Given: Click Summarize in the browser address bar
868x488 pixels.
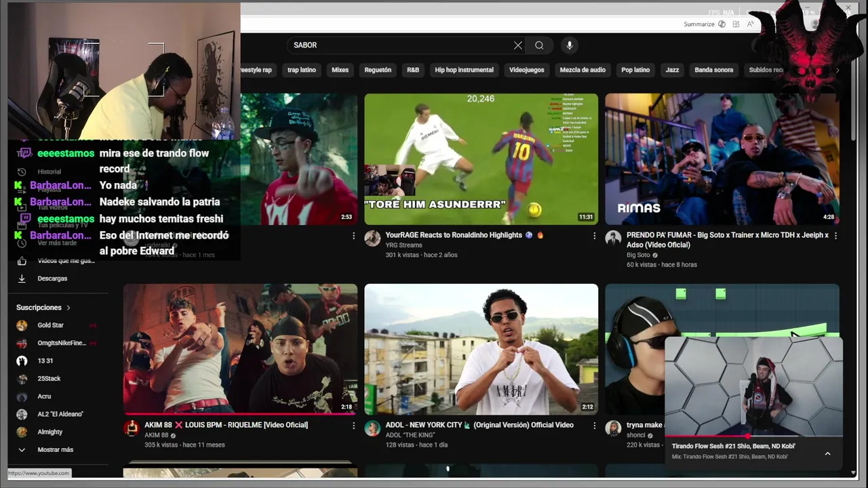Looking at the screenshot, I should [699, 24].
